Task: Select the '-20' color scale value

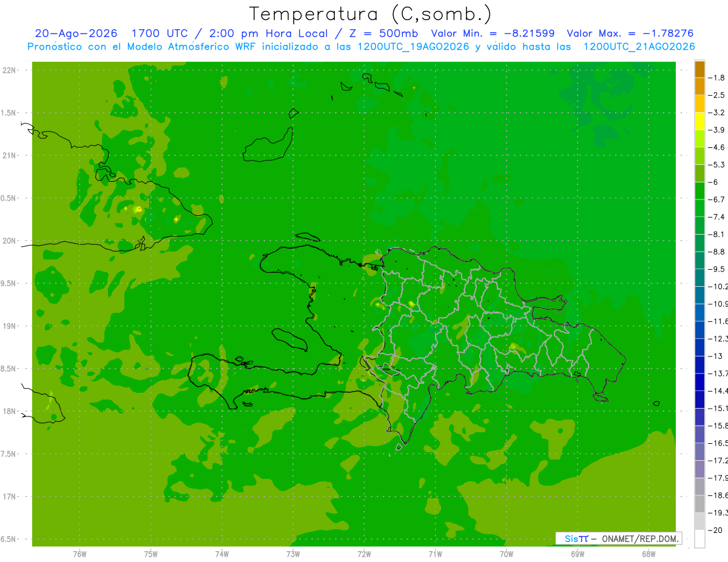Action: [x=715, y=530]
